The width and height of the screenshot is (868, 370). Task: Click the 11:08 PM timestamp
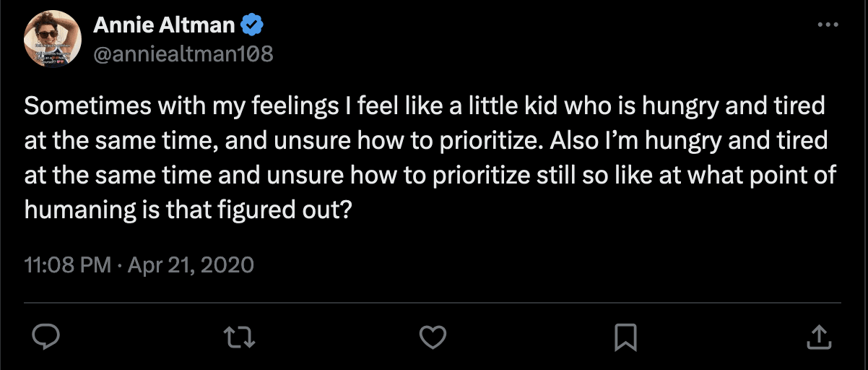click(66, 264)
